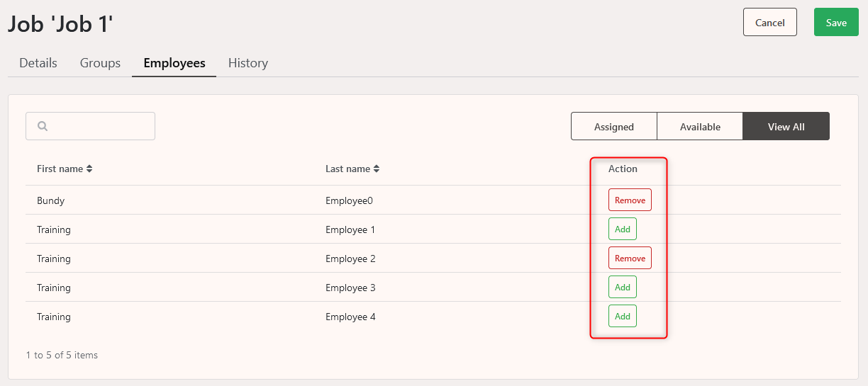
Task: Remove Training Employee 2 from job
Action: tap(630, 259)
